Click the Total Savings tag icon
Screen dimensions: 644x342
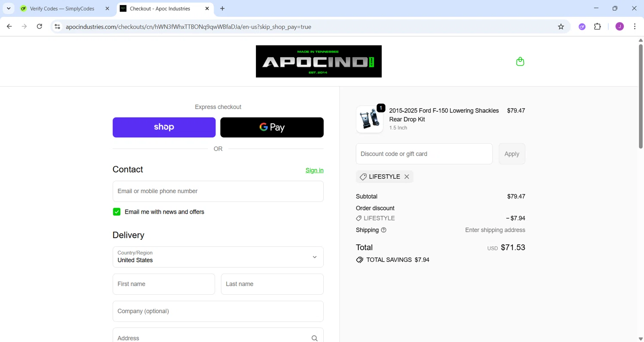[359, 260]
